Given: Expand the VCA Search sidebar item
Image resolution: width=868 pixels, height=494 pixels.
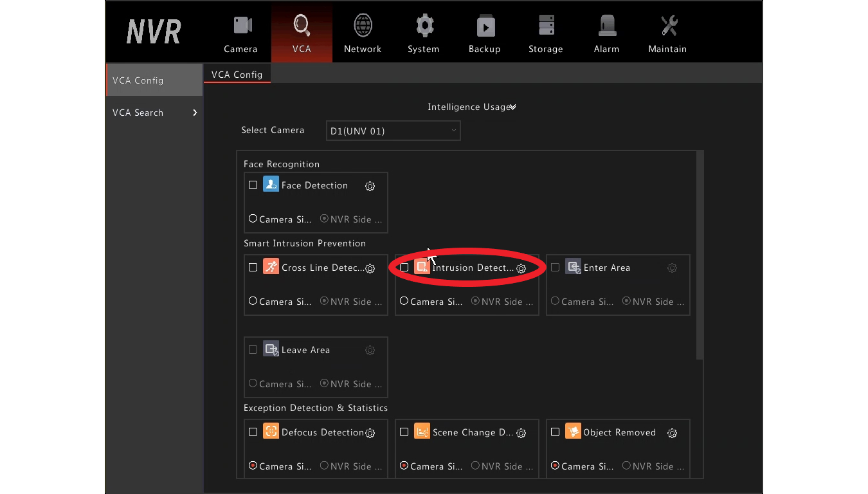Looking at the screenshot, I should click(154, 113).
